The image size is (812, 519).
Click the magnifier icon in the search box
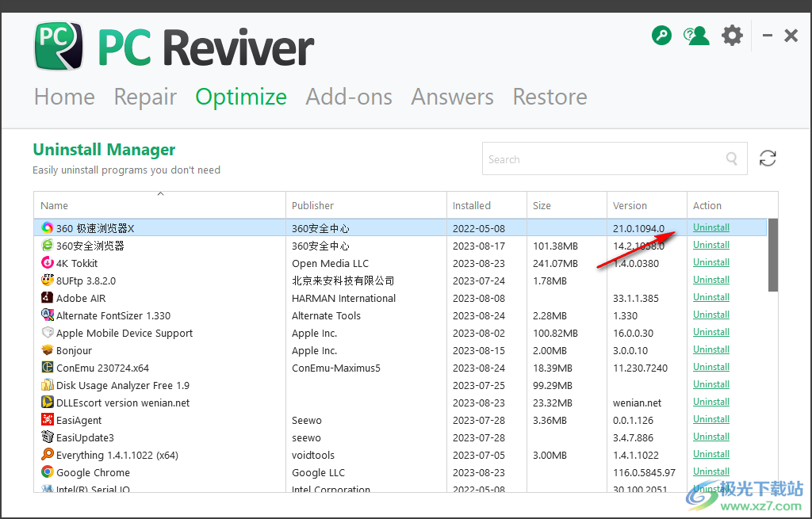(x=731, y=158)
